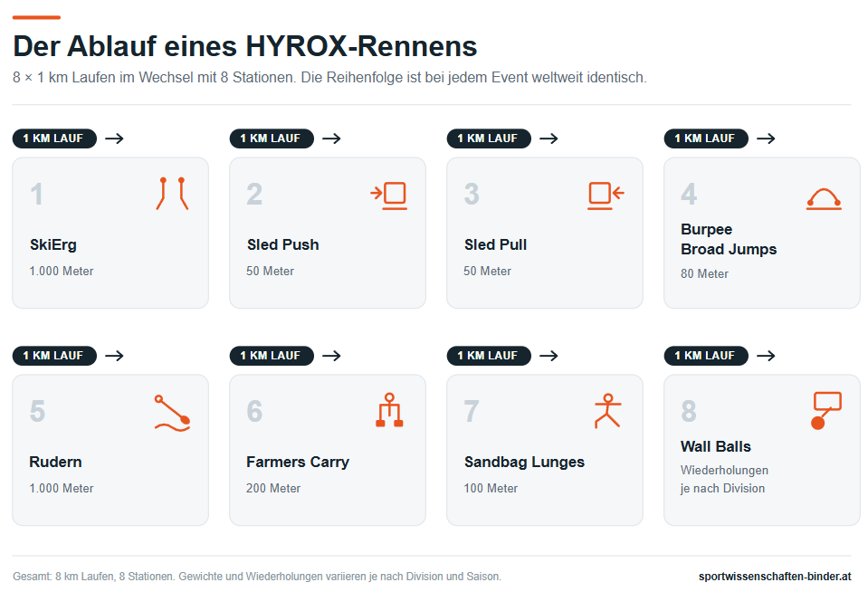868x592 pixels.
Task: Click the arrow before station 6 Farmers Carry
Action: [331, 355]
